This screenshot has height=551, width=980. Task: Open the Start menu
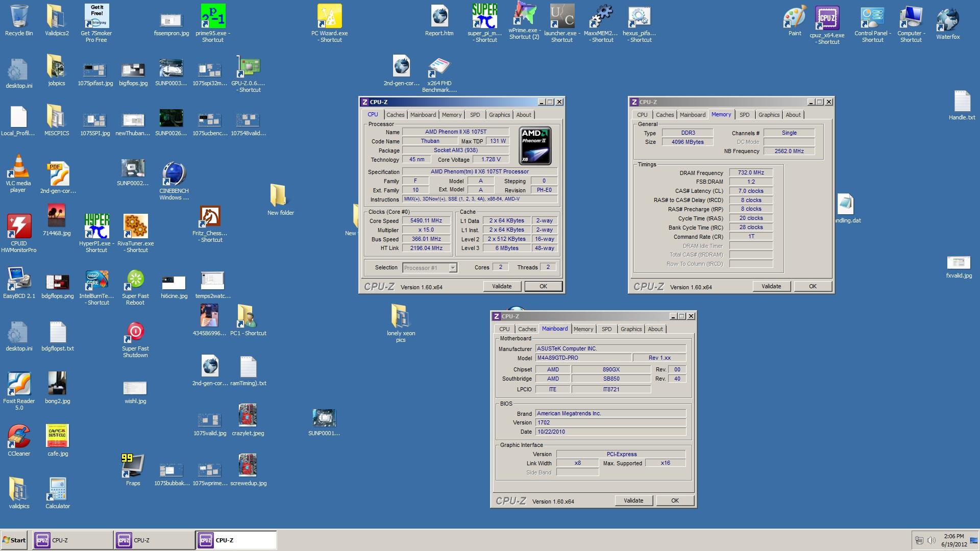click(14, 540)
